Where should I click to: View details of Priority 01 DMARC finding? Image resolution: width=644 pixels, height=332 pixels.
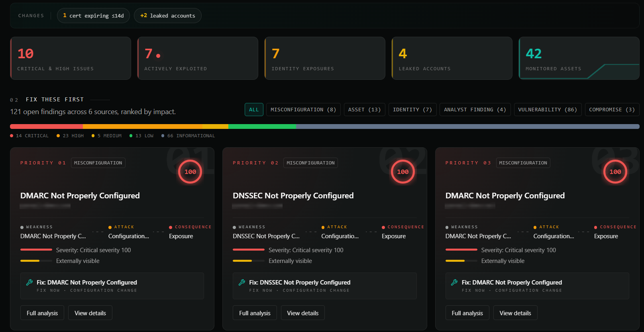point(90,313)
